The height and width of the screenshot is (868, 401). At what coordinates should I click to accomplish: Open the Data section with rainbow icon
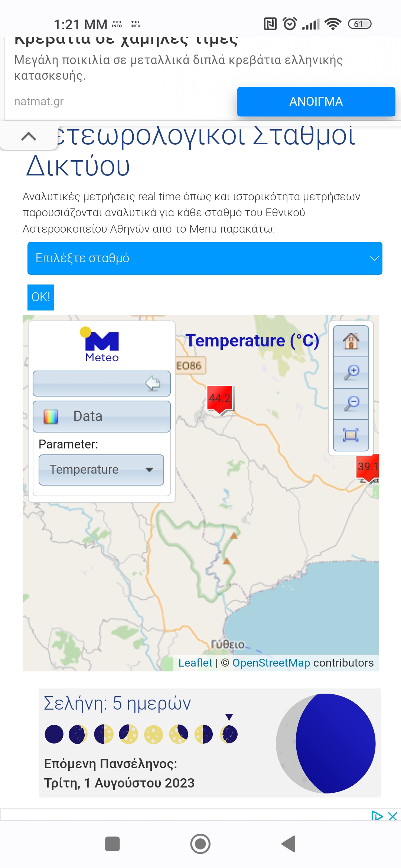pyautogui.click(x=102, y=416)
